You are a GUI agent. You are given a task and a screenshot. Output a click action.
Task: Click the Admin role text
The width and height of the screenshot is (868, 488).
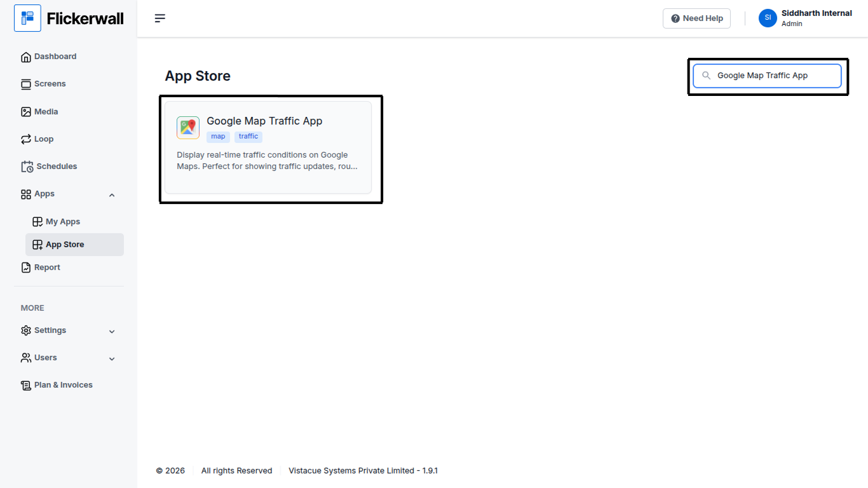coord(792,24)
